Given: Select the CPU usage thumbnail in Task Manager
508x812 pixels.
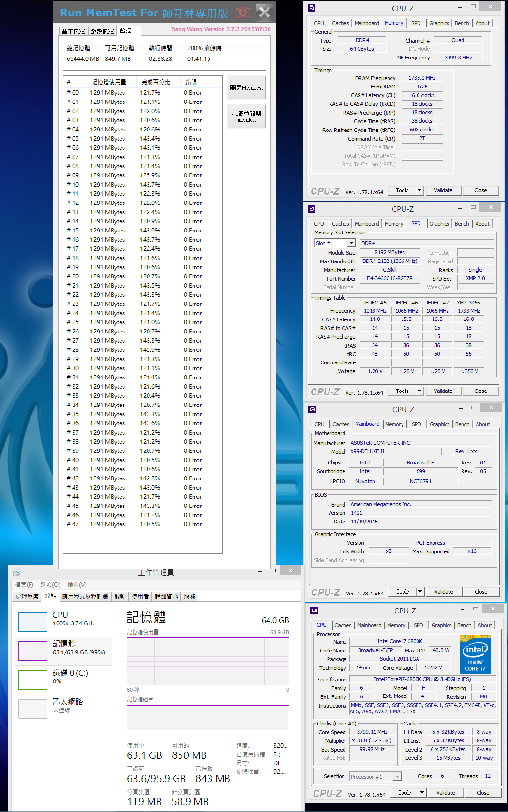Looking at the screenshot, I should tap(33, 622).
